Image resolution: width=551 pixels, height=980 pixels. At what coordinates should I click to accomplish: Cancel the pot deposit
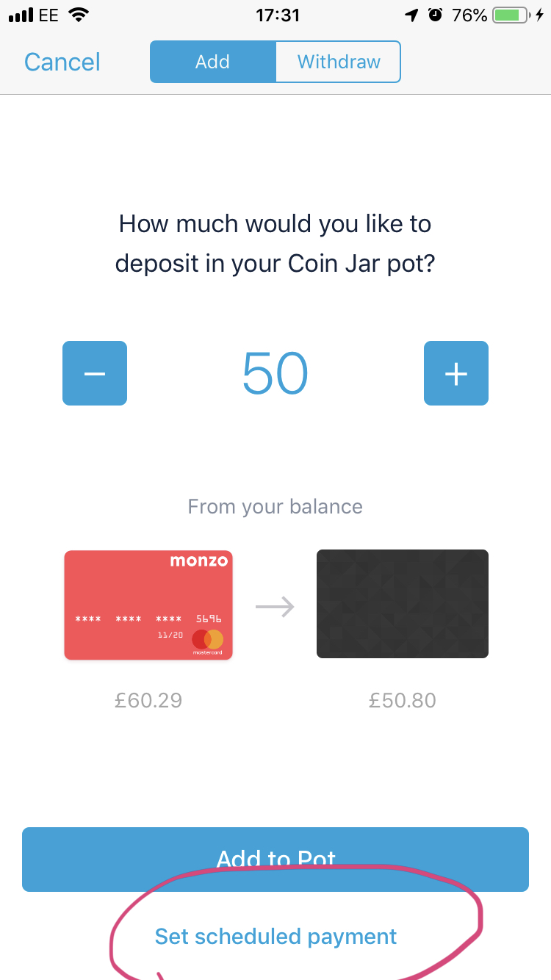pos(62,62)
